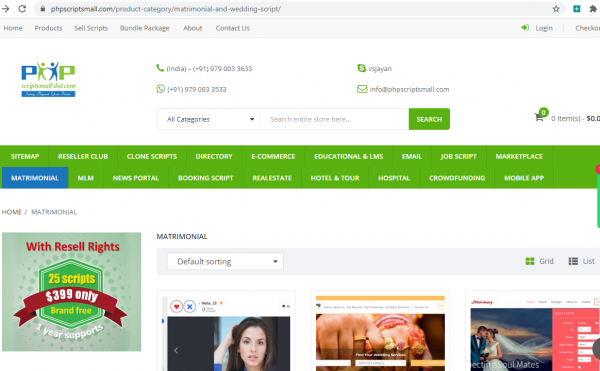
Task: Open the CROWDFUNDING category
Action: pos(457,178)
